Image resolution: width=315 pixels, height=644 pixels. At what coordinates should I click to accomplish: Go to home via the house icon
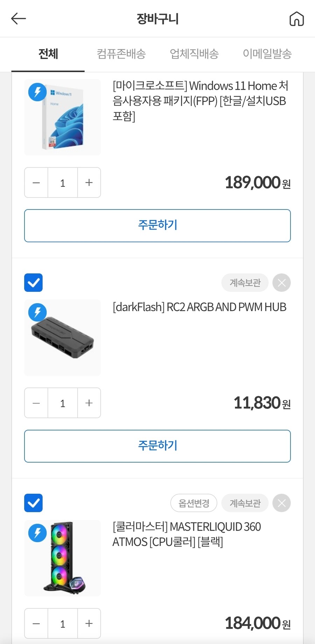(297, 18)
